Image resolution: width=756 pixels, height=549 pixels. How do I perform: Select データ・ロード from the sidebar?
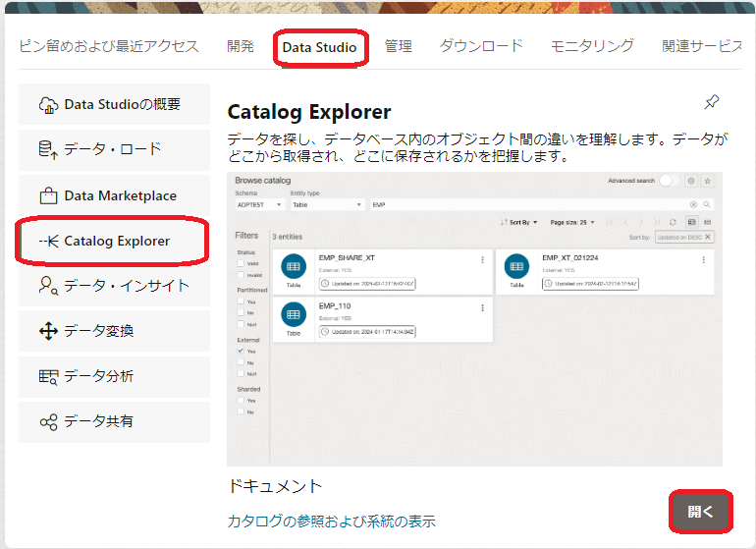point(114,150)
